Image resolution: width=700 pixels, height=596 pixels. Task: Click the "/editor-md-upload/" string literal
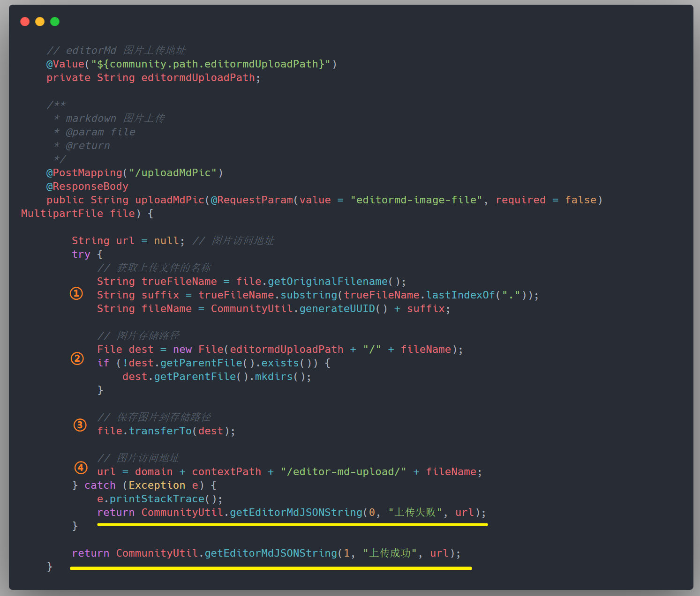pos(343,472)
